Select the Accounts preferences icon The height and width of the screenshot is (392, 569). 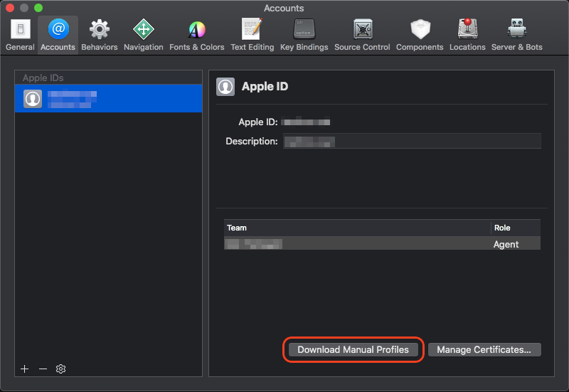(58, 35)
